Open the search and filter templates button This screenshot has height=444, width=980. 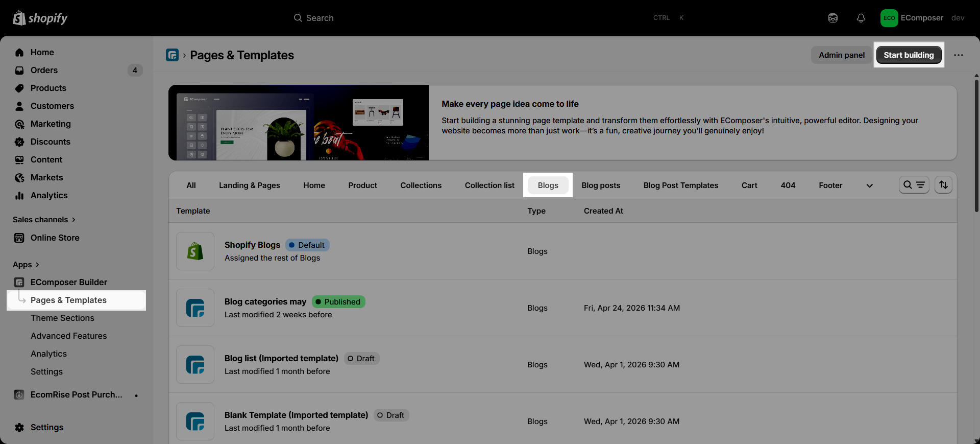pos(914,185)
